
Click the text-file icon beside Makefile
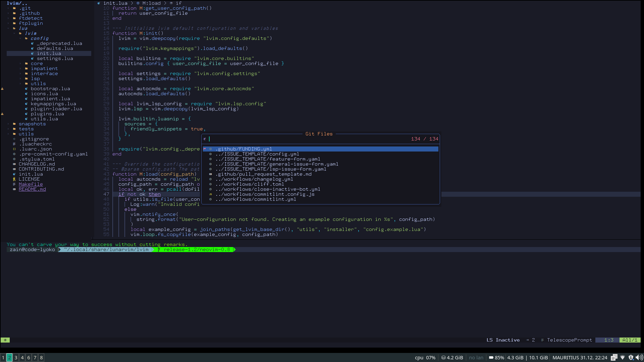[x=14, y=184]
